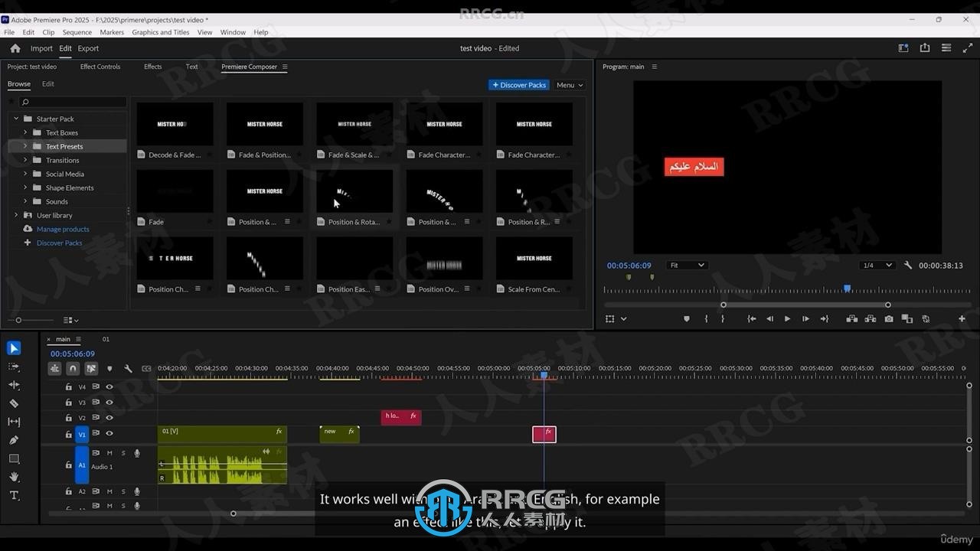Select the Pen tool
The width and height of the screenshot is (980, 551).
[14, 440]
